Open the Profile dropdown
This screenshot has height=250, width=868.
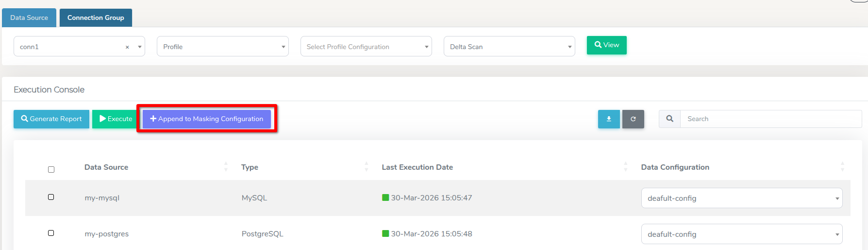222,47
